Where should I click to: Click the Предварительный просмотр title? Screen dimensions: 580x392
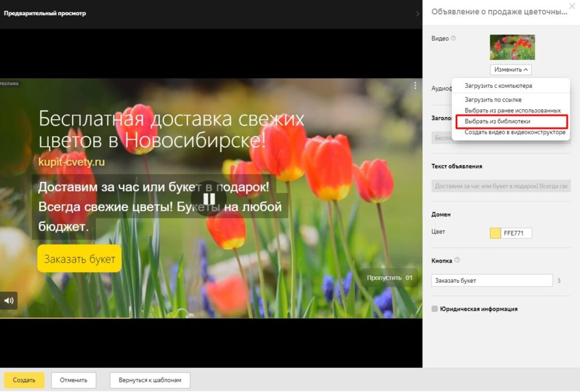(45, 14)
